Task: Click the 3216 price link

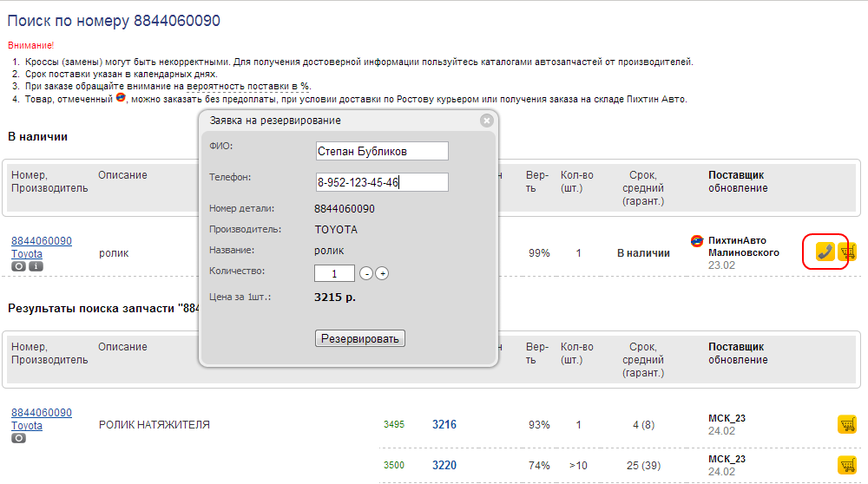Action: pos(444,425)
